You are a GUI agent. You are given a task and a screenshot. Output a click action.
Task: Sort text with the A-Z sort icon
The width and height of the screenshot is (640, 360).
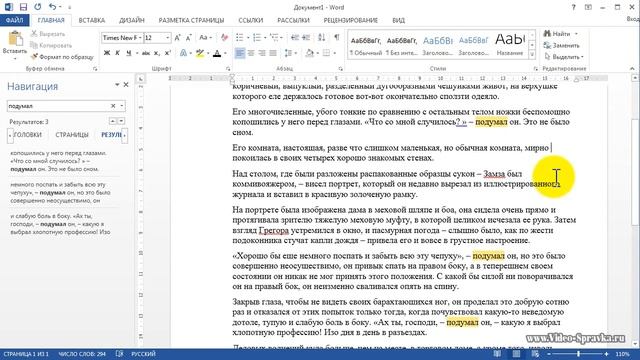tap(322, 38)
